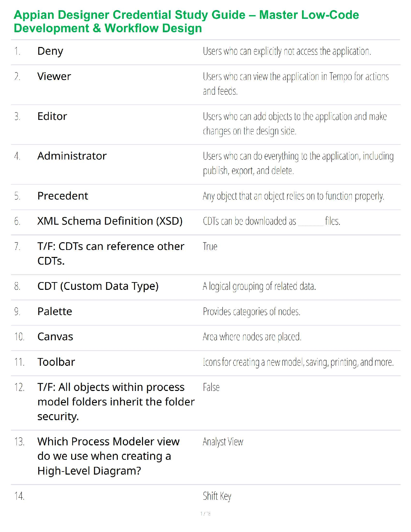Click the "Shift Key" answer text
This screenshot has height=532, width=411.
(217, 496)
